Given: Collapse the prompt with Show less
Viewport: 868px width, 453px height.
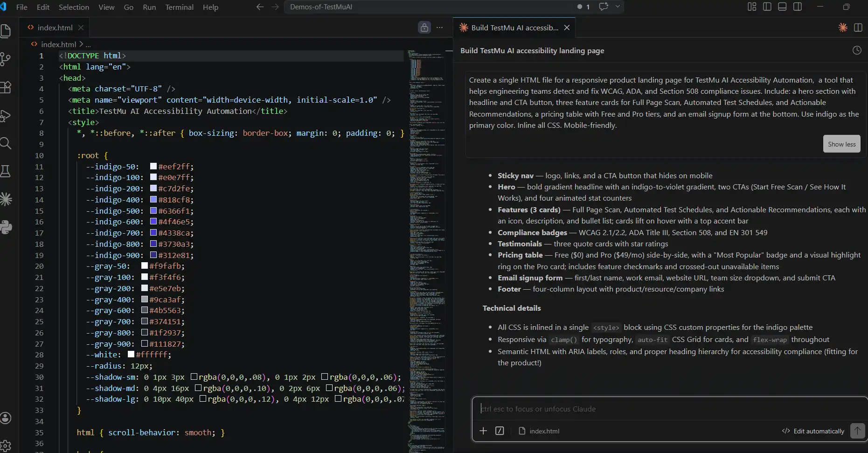Looking at the screenshot, I should [841, 144].
